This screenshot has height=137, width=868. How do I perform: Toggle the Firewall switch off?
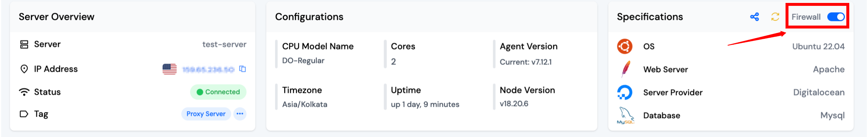point(836,17)
